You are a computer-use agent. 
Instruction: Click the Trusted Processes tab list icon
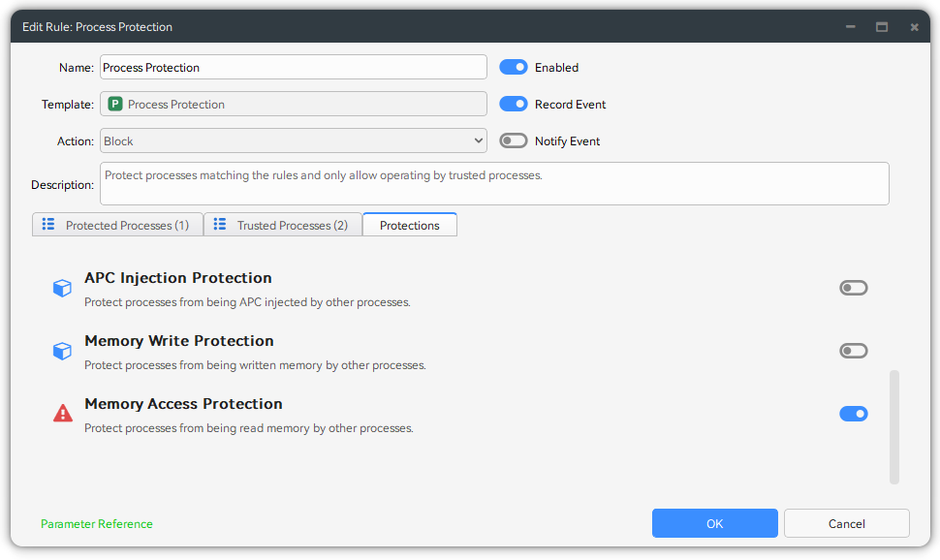coord(220,225)
